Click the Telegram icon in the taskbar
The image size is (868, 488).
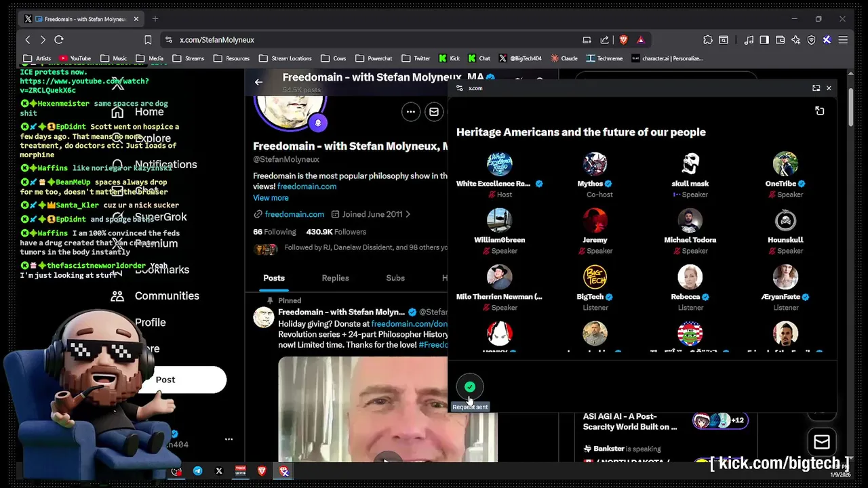(197, 471)
